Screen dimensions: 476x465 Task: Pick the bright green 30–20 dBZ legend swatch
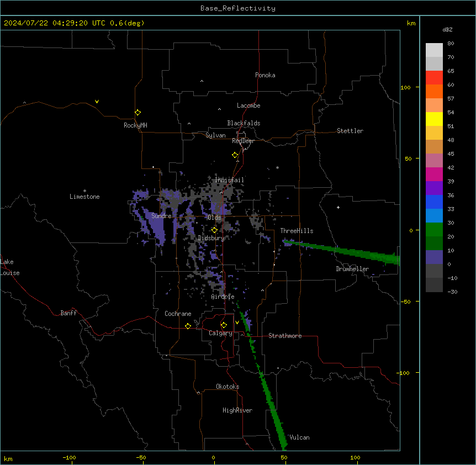[x=434, y=230]
